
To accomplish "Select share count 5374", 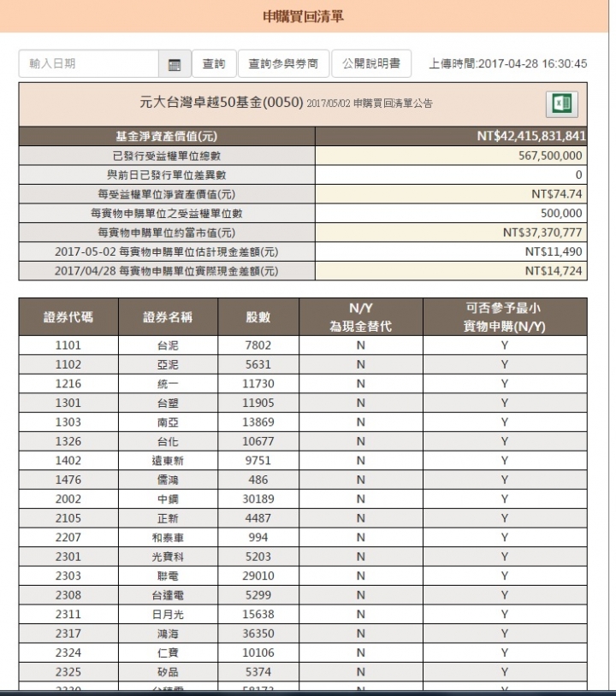I will pos(258,672).
